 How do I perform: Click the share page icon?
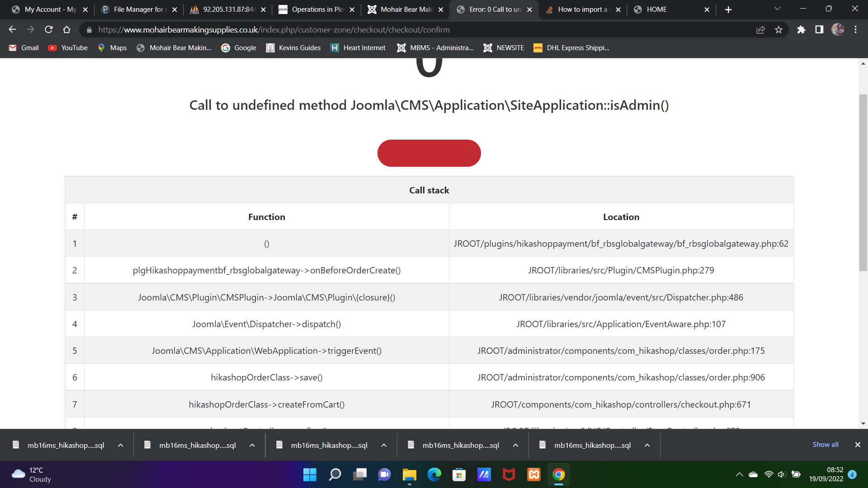760,30
